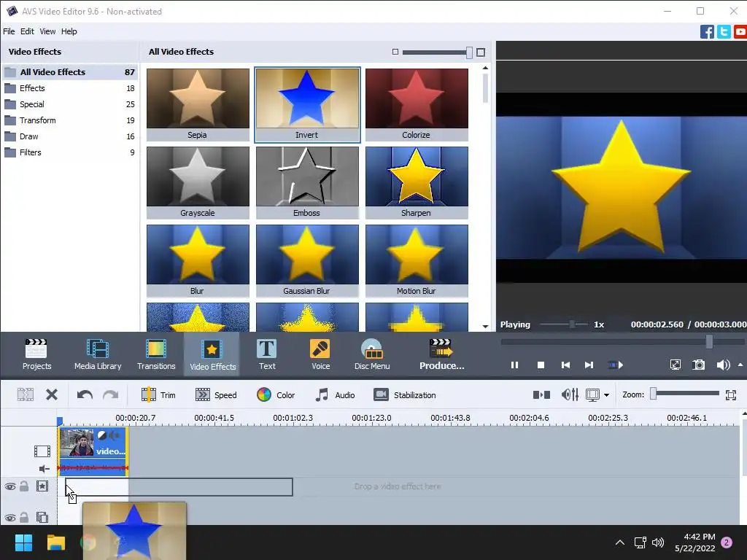
Task: Open the Help menu
Action: coord(69,31)
